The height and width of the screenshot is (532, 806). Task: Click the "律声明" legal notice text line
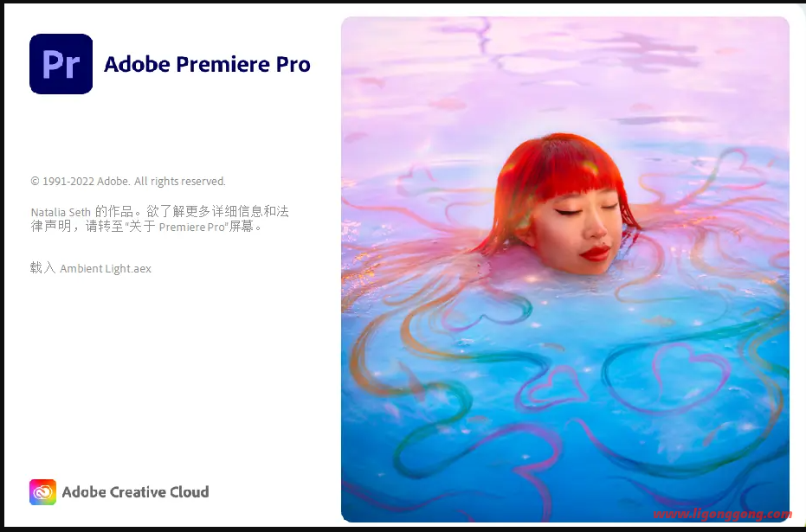[146, 227]
